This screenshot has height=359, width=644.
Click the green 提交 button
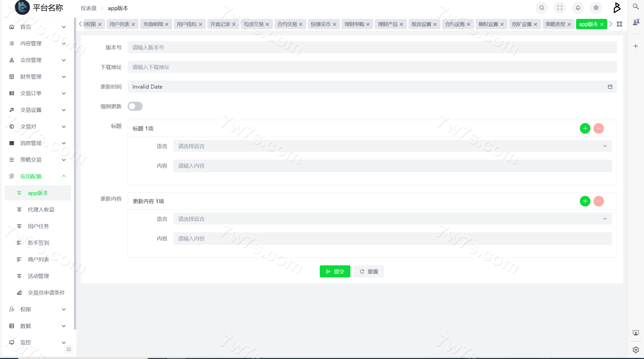coord(335,271)
